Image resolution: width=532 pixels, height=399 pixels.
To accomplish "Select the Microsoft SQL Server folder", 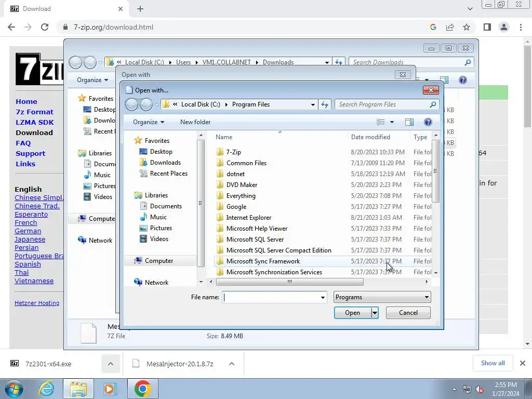I will (255, 239).
